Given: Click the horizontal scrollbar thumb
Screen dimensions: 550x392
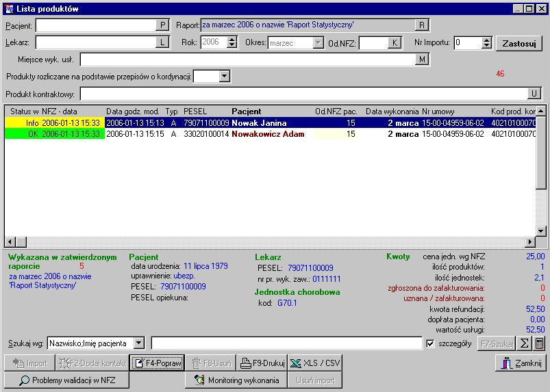Looking at the screenshot, I should point(21,241).
